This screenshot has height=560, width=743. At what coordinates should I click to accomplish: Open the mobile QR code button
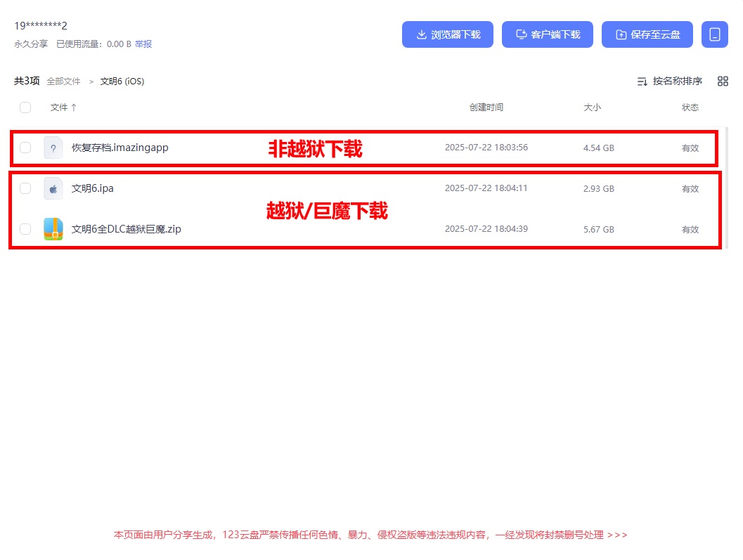(x=715, y=34)
